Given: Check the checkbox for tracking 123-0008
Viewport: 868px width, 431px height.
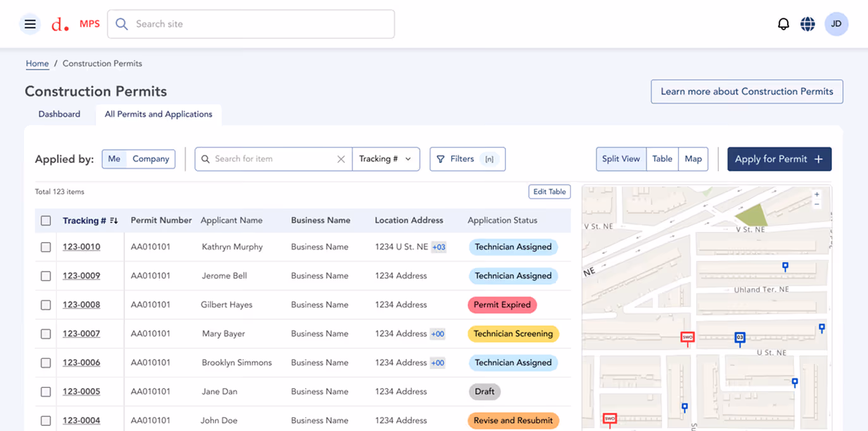Looking at the screenshot, I should (x=45, y=305).
